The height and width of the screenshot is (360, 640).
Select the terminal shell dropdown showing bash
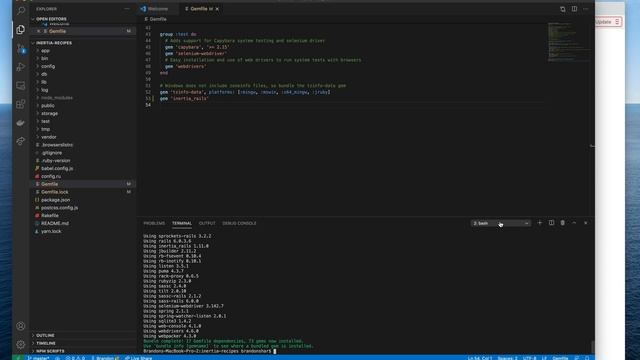click(501, 223)
